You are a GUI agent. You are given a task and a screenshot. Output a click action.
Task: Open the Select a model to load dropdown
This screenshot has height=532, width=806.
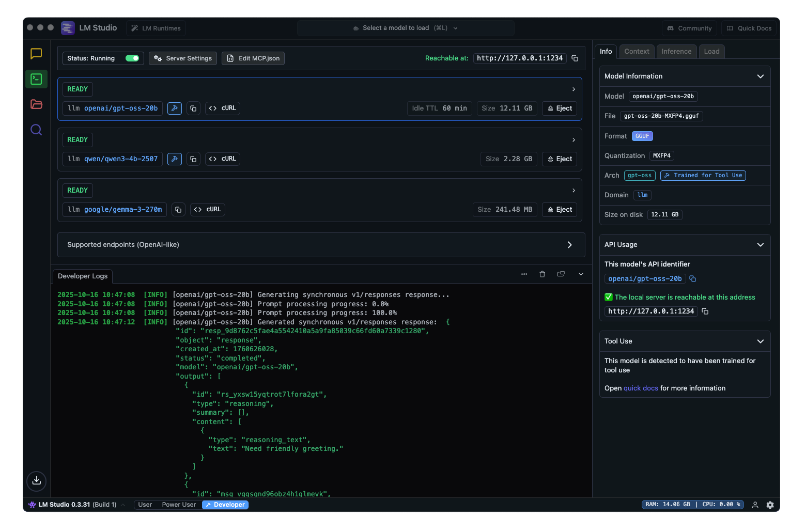coord(405,27)
